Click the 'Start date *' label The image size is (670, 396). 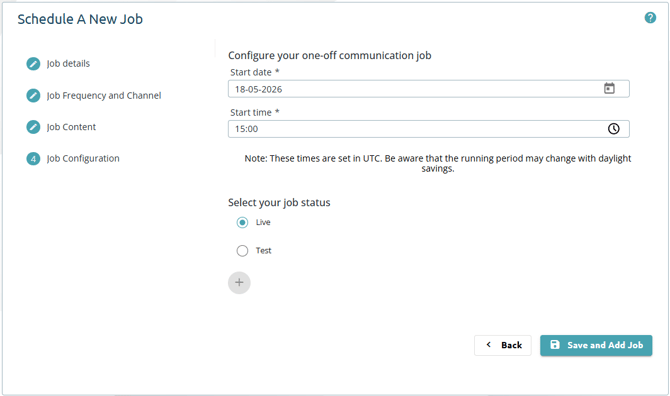coord(255,72)
